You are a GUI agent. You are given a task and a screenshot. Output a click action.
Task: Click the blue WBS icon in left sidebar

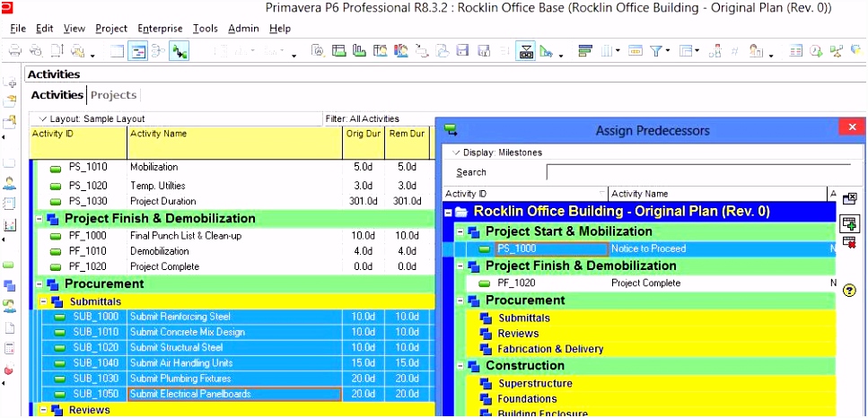(9, 286)
